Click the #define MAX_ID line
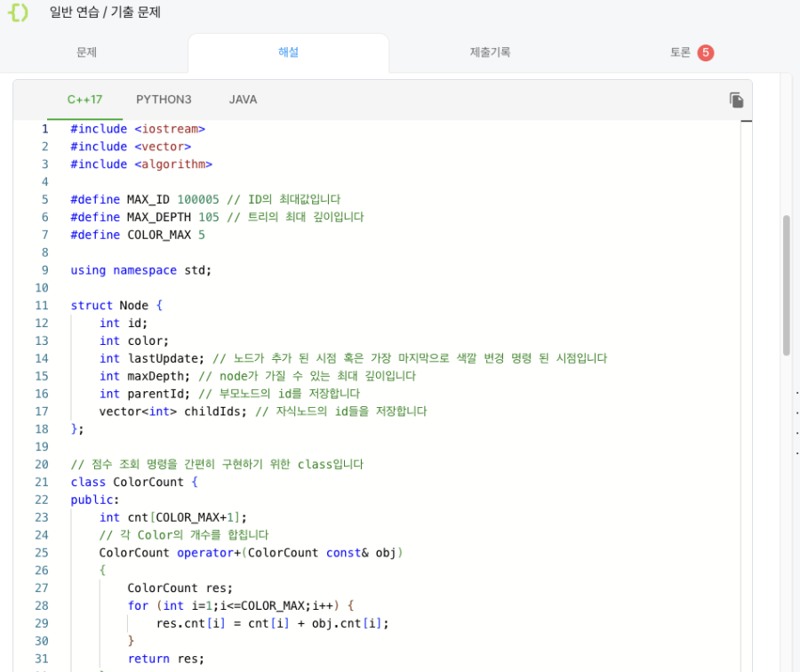Viewport: 800px width, 672px height. point(205,199)
